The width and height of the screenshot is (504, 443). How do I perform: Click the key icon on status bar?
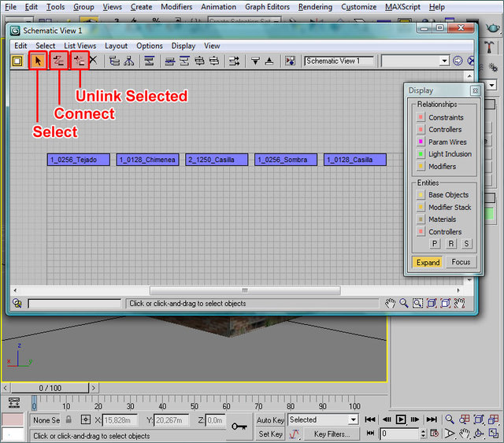239,426
